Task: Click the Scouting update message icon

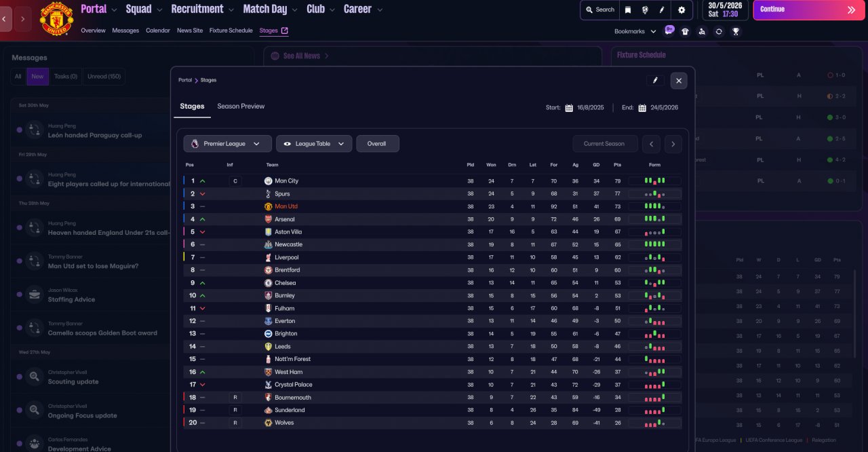Action: click(35, 377)
